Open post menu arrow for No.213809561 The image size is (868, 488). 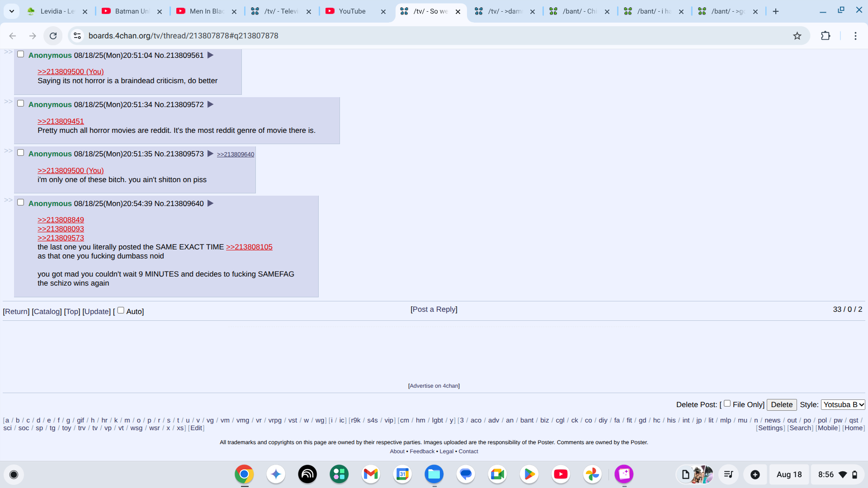pyautogui.click(x=210, y=55)
